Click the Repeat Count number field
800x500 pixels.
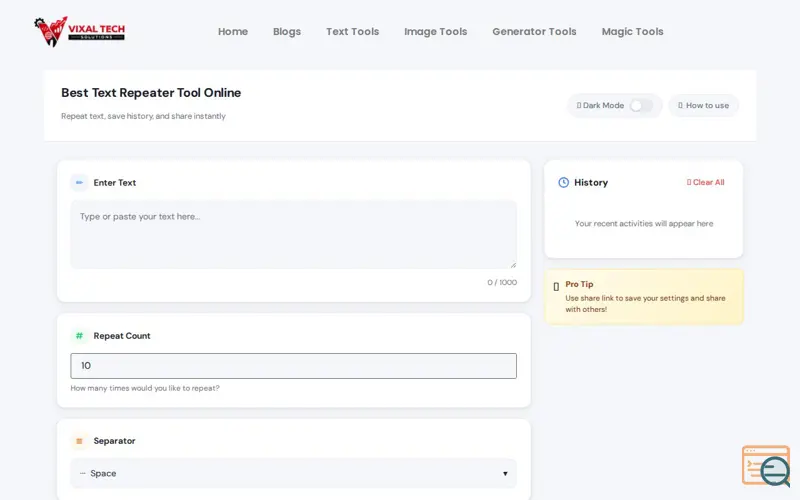point(293,366)
